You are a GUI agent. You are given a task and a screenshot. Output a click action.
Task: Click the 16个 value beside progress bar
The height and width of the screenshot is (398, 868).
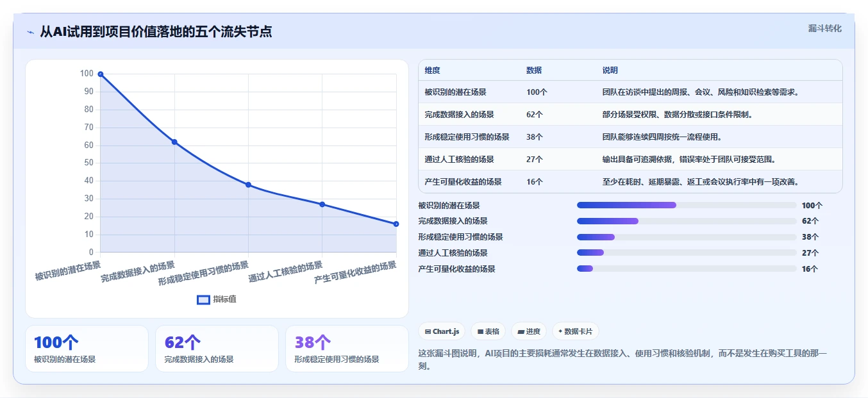(810, 269)
